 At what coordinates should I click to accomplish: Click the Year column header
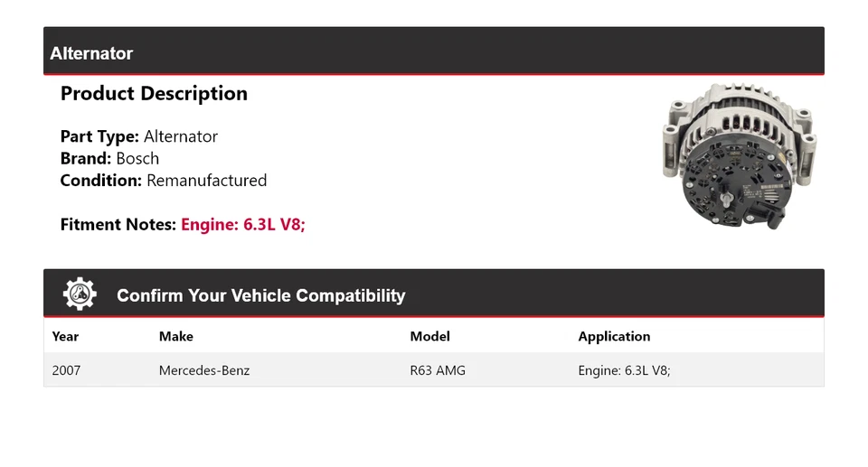65,336
